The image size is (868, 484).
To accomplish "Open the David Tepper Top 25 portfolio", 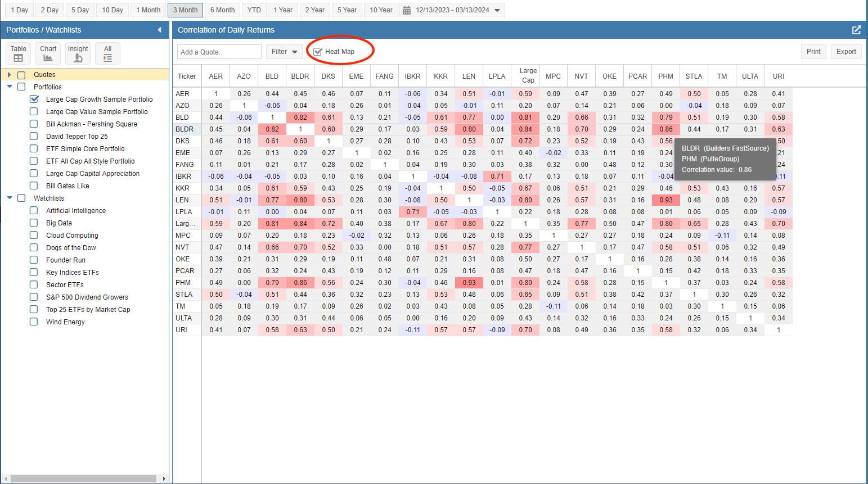I will click(x=77, y=136).
